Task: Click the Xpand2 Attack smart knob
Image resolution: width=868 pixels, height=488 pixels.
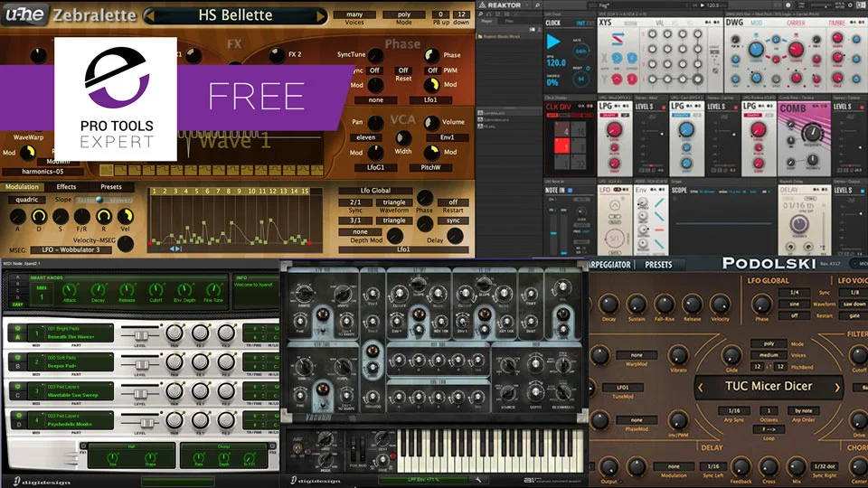Action: pyautogui.click(x=70, y=289)
